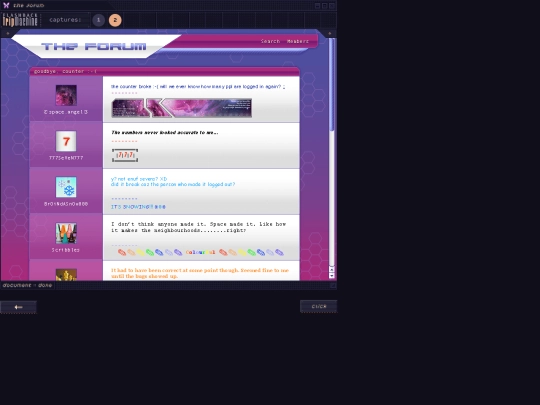Click the 7|7|7 slot machine signature image
This screenshot has height=405, width=540.
(125, 155)
